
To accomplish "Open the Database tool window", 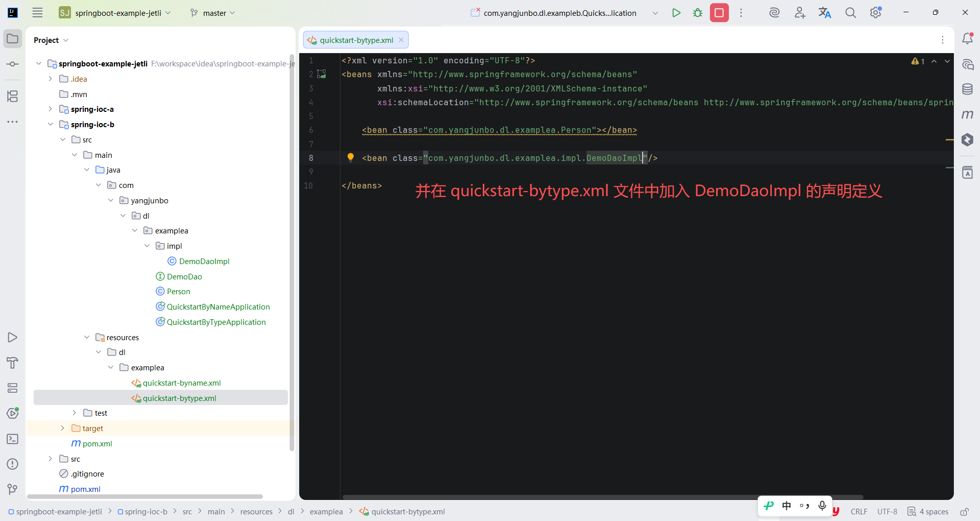I will pos(967,89).
